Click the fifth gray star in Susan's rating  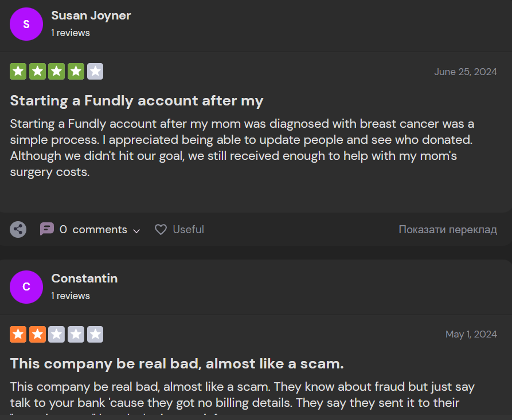click(x=95, y=72)
